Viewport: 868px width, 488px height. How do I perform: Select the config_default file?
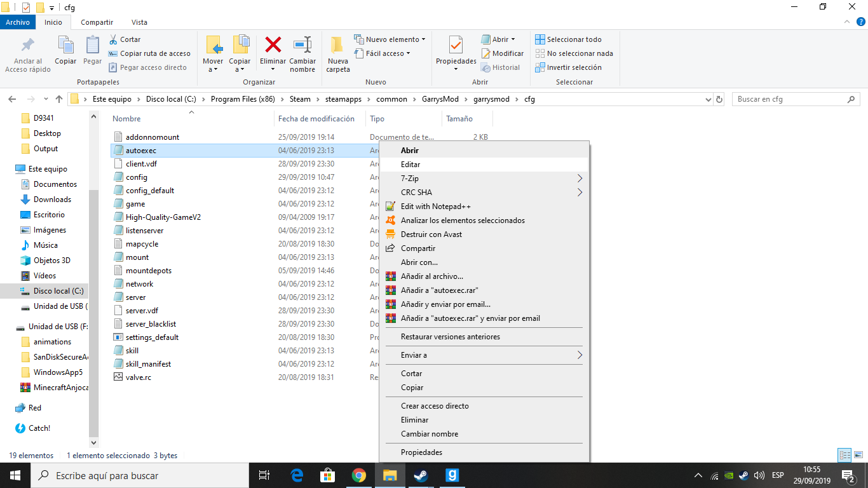pyautogui.click(x=150, y=191)
